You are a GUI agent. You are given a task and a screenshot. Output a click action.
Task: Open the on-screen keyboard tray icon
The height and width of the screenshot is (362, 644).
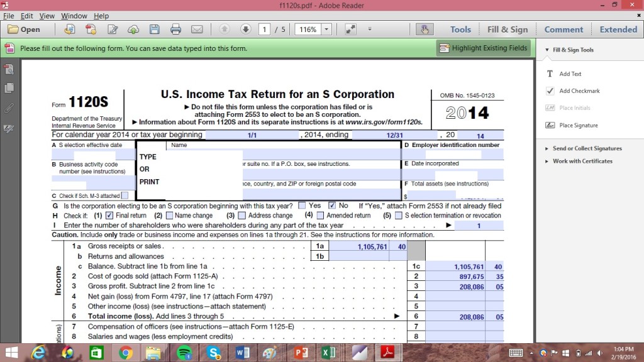point(516,353)
